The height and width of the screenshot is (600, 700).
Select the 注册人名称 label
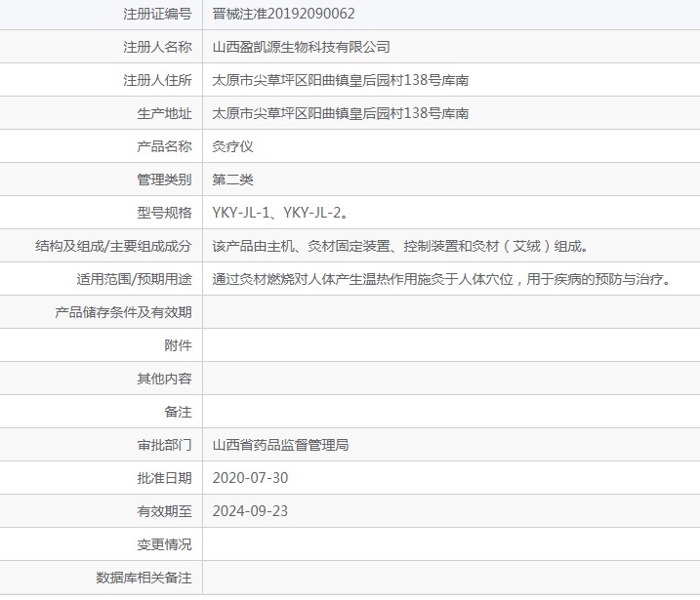click(x=157, y=47)
